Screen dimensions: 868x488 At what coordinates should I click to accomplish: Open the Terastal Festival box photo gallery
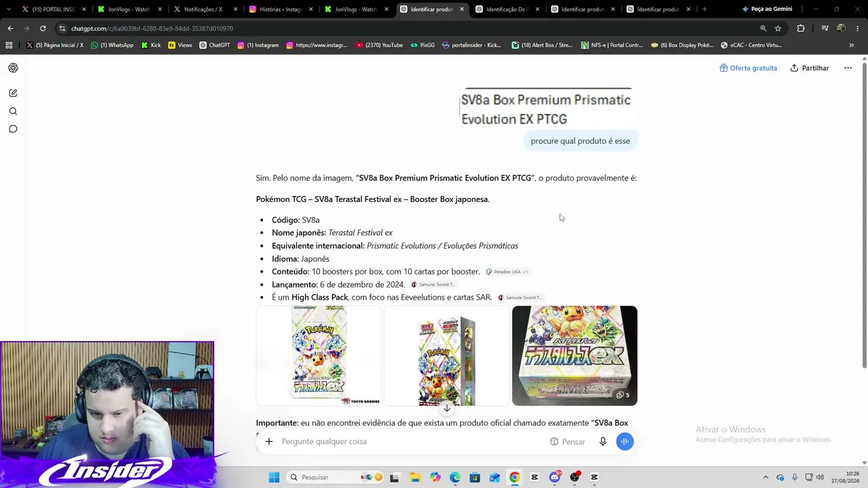[574, 356]
